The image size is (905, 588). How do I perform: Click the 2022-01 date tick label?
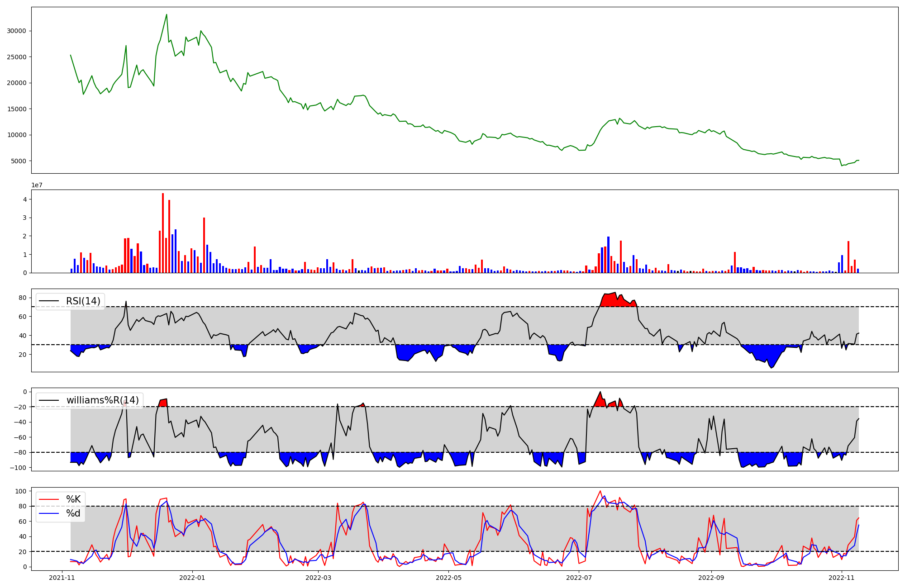click(x=192, y=578)
